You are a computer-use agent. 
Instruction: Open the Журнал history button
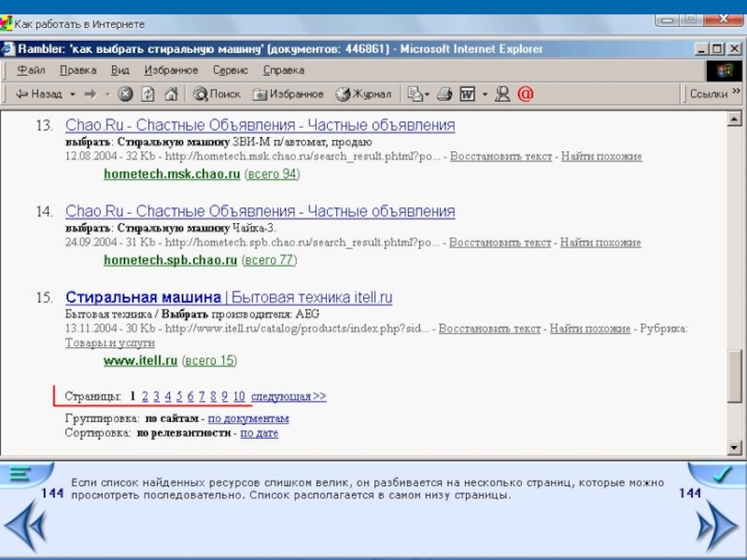pyautogui.click(x=363, y=94)
